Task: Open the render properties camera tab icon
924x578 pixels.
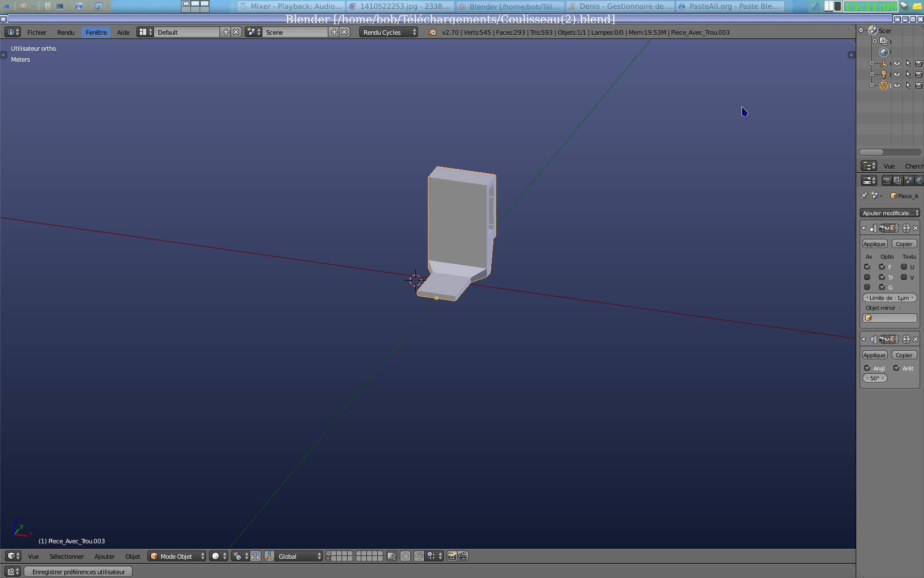Action: point(887,181)
